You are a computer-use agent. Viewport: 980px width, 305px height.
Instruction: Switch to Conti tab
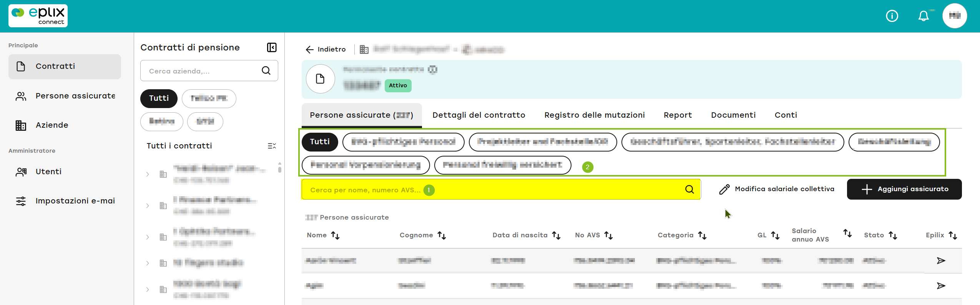[786, 115]
